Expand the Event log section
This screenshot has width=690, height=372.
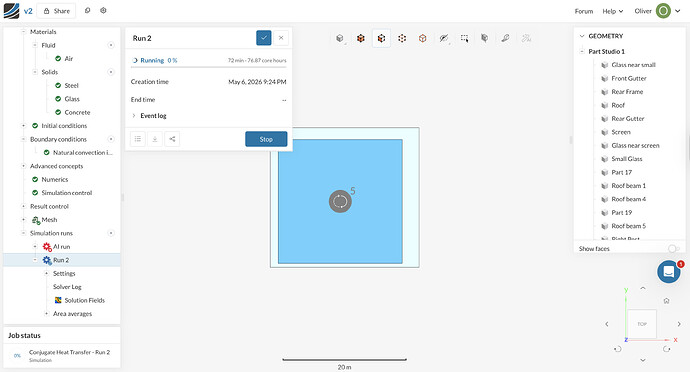coord(149,115)
